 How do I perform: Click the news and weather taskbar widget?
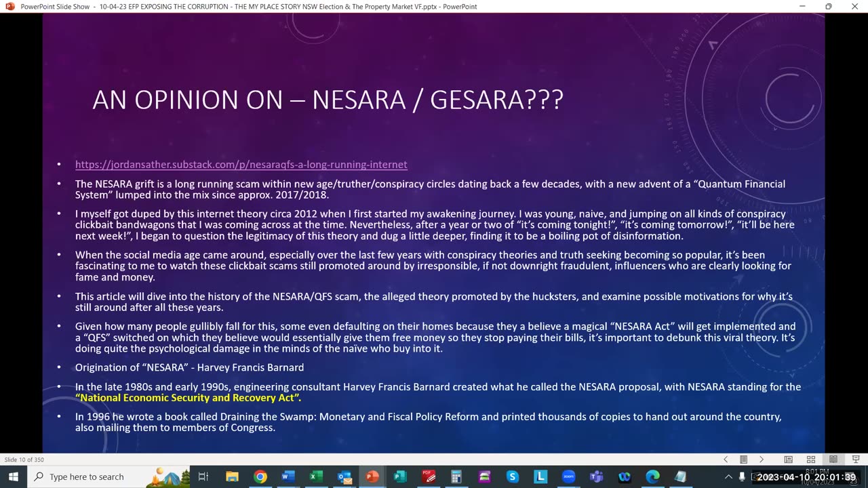(x=167, y=476)
